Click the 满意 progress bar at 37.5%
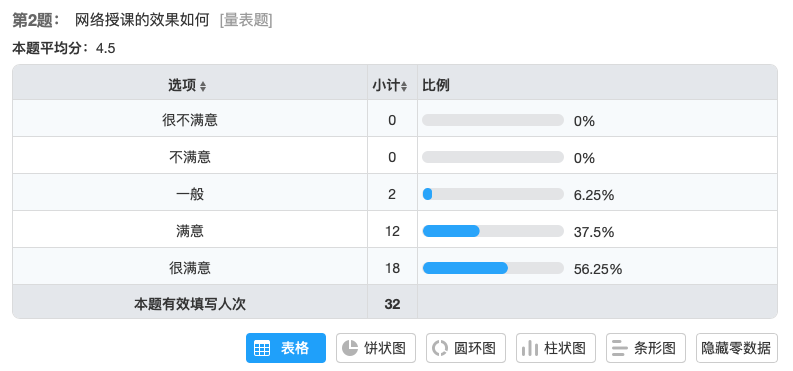This screenshot has width=793, height=371. (493, 231)
